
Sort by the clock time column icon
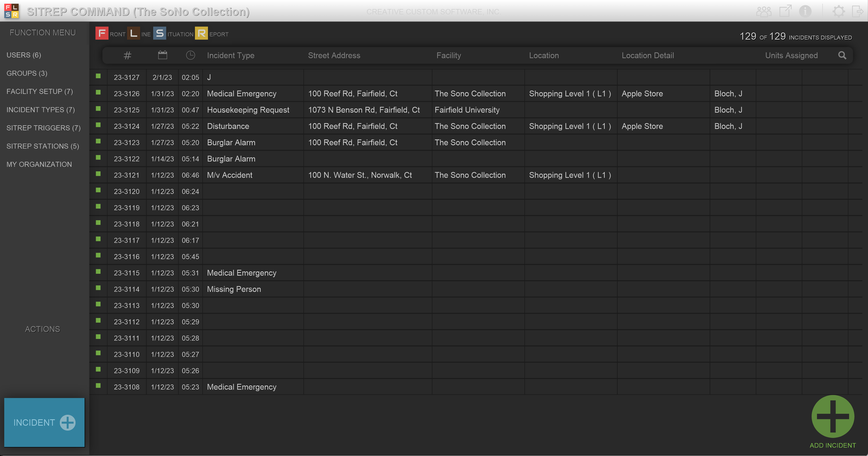pos(190,55)
